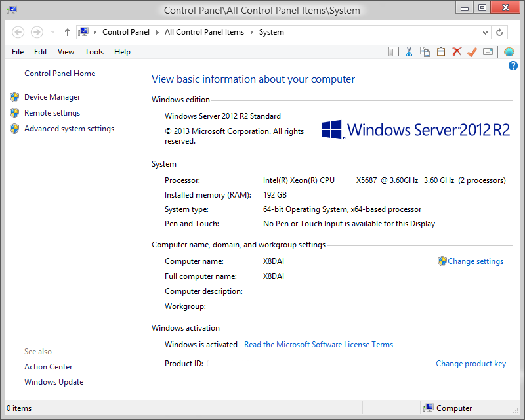The width and height of the screenshot is (525, 420).
Task: Go up one level with up arrow
Action: coord(68,32)
